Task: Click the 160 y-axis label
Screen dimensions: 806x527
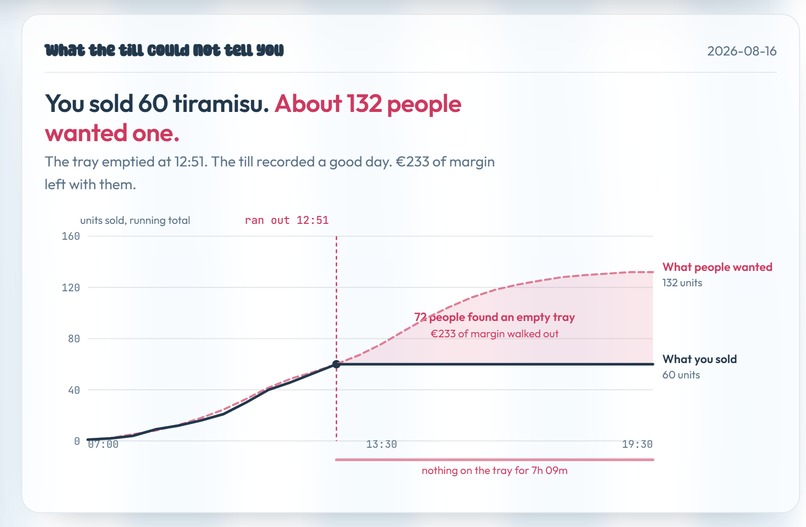Action: click(x=71, y=236)
